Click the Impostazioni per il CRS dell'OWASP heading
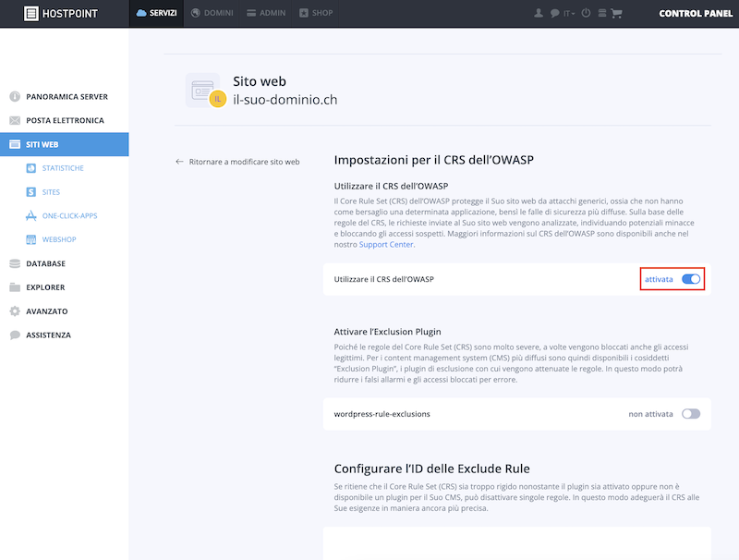The width and height of the screenshot is (739, 560). [x=433, y=160]
